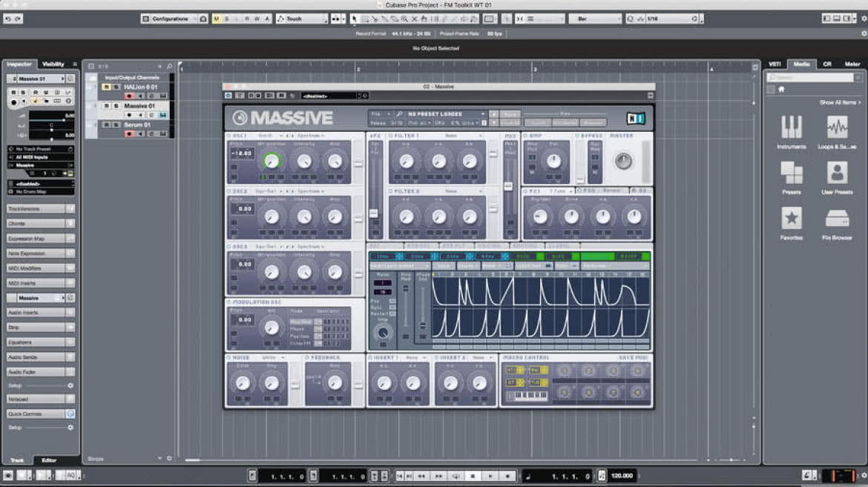
Task: Click the Mix fader in Massive
Action: coord(508,186)
